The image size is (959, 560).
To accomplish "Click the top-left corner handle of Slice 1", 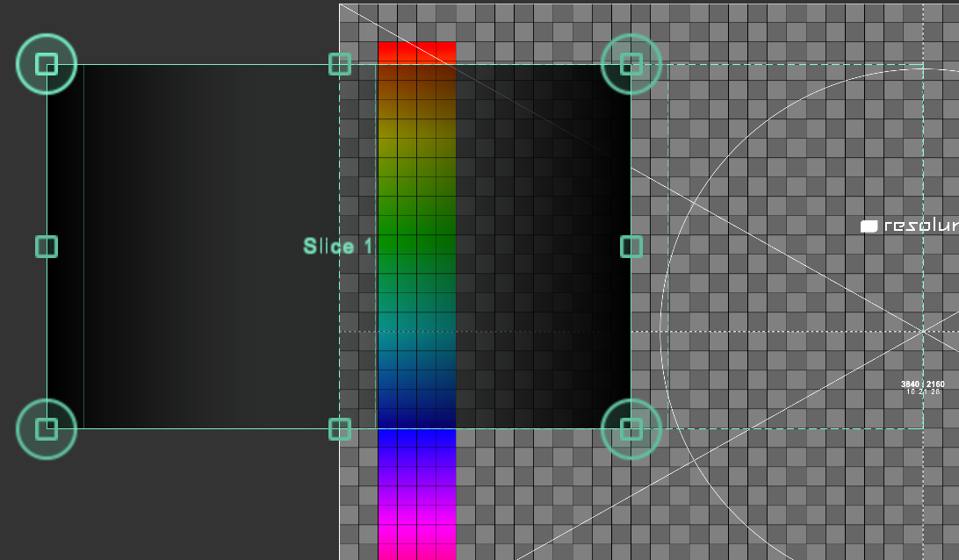I will point(47,64).
